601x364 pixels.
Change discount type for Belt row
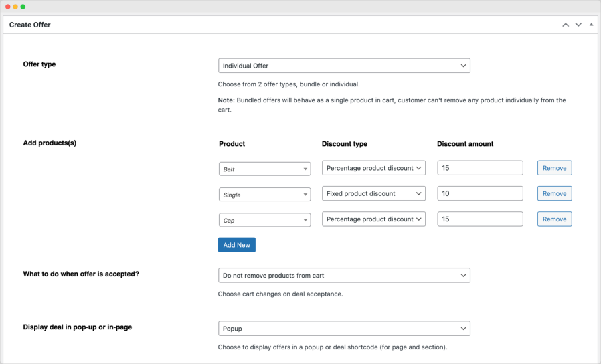point(373,168)
